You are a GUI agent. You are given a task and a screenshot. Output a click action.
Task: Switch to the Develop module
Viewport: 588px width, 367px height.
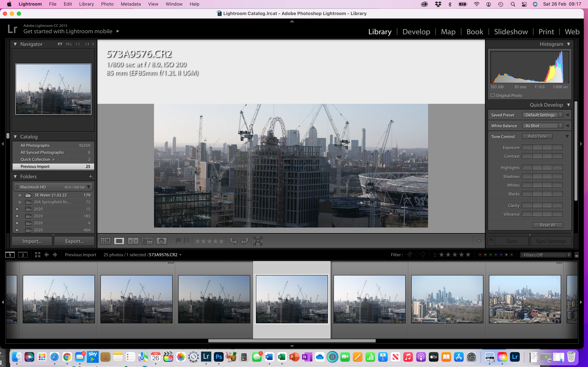pyautogui.click(x=416, y=32)
